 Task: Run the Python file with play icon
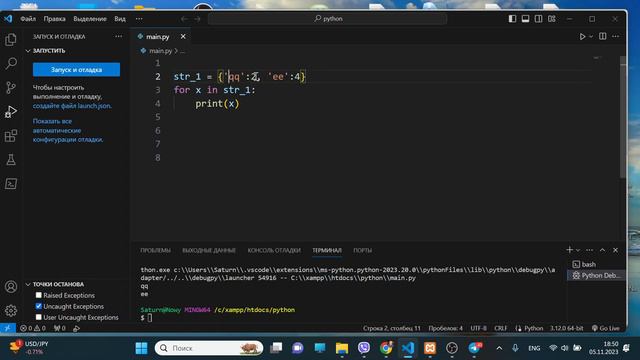coord(582,36)
